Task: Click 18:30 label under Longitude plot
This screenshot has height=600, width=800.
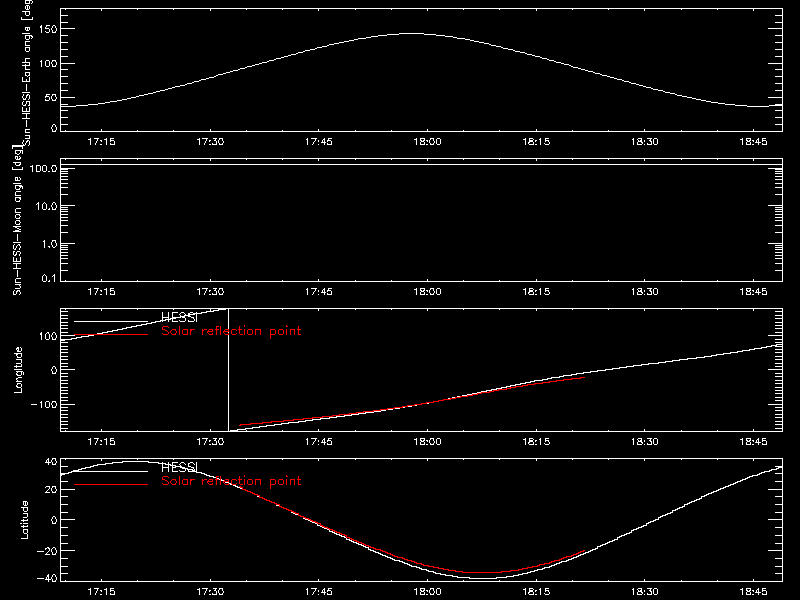Action: coord(645,442)
